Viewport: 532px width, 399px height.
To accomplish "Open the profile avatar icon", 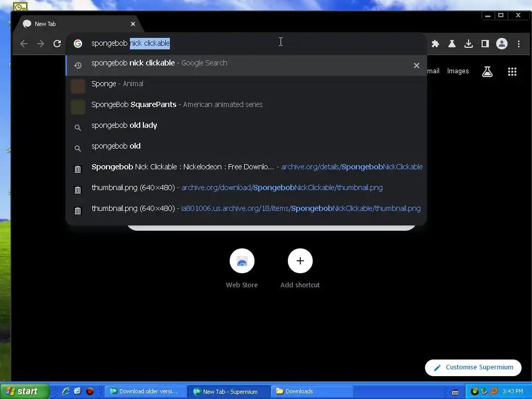I will (x=501, y=44).
